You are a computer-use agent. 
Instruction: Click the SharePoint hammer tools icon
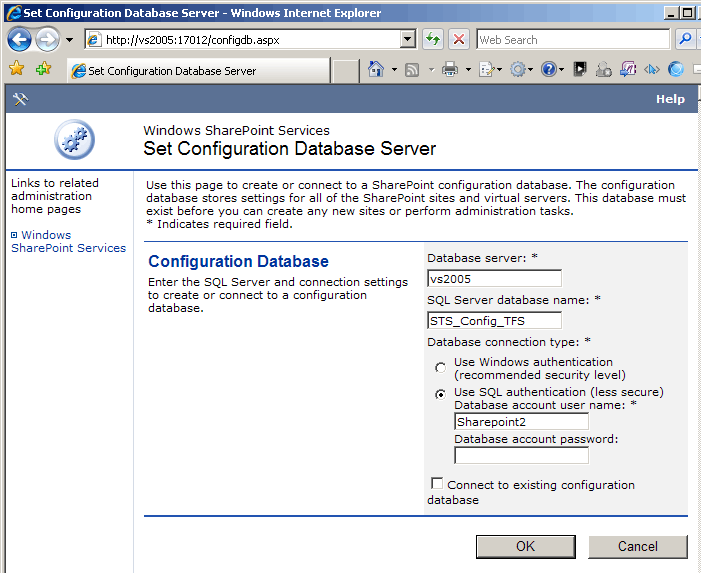click(x=21, y=99)
